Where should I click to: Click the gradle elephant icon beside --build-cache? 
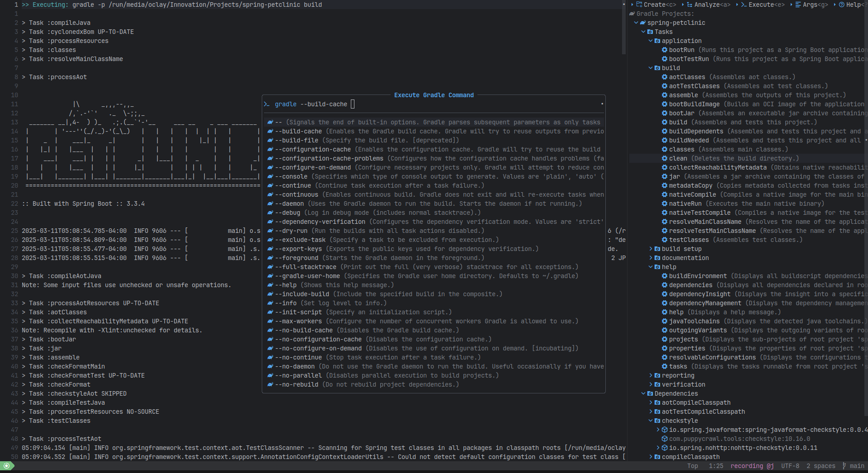270,131
